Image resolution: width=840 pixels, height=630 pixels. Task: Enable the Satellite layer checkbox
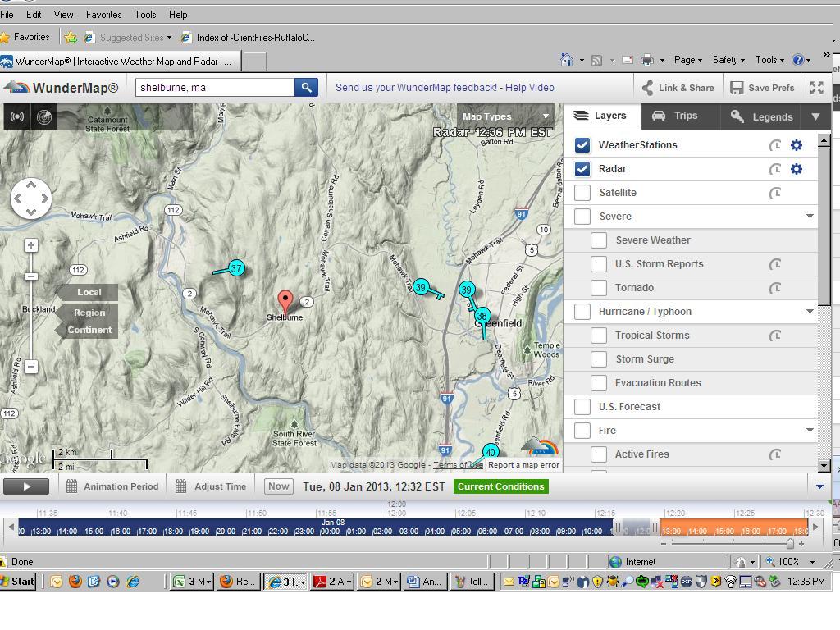582,193
